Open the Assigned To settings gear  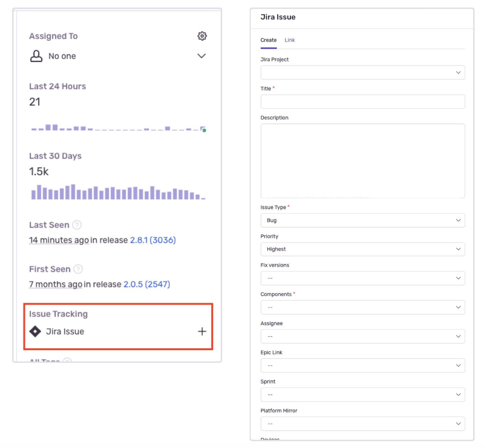[x=202, y=36]
